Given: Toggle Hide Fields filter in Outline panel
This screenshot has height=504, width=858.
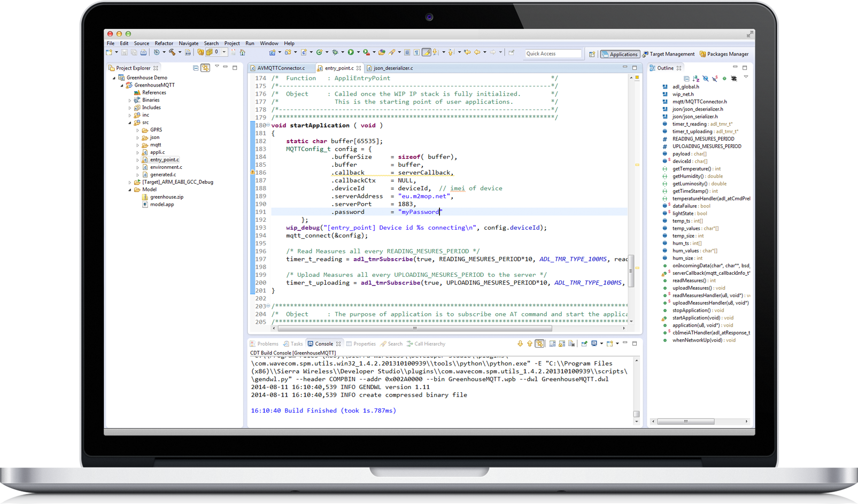Looking at the screenshot, I should point(706,79).
